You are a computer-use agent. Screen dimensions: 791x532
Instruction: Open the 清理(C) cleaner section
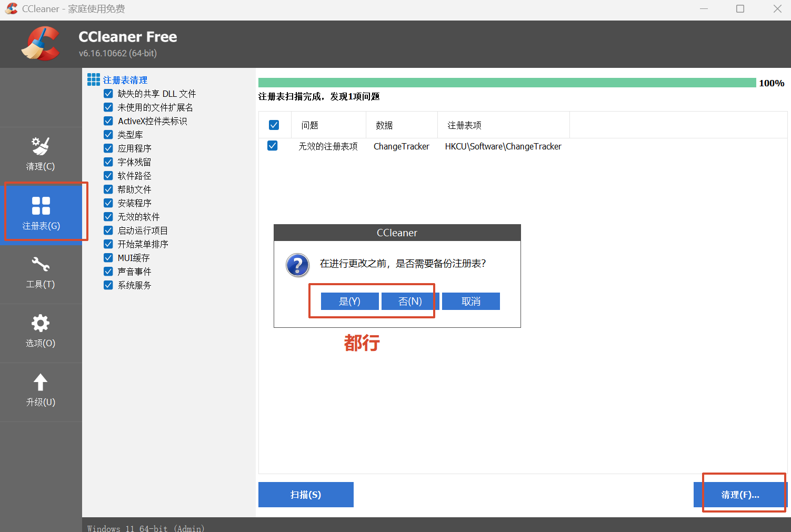(x=41, y=156)
